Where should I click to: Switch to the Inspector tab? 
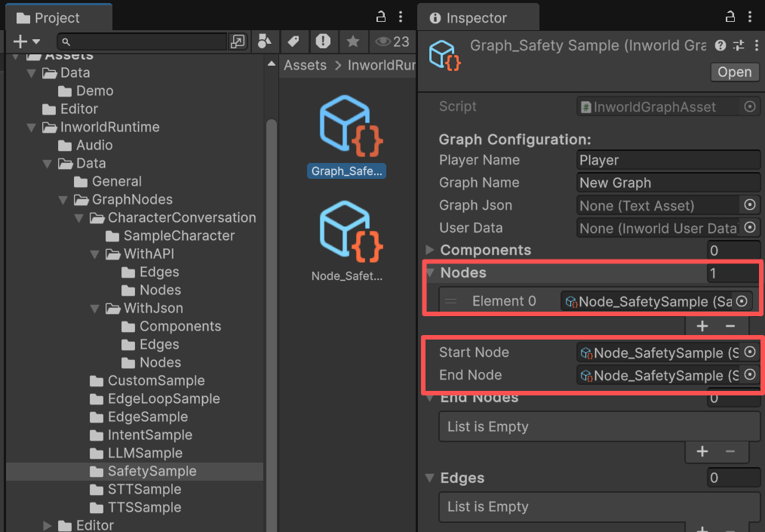[x=478, y=16]
